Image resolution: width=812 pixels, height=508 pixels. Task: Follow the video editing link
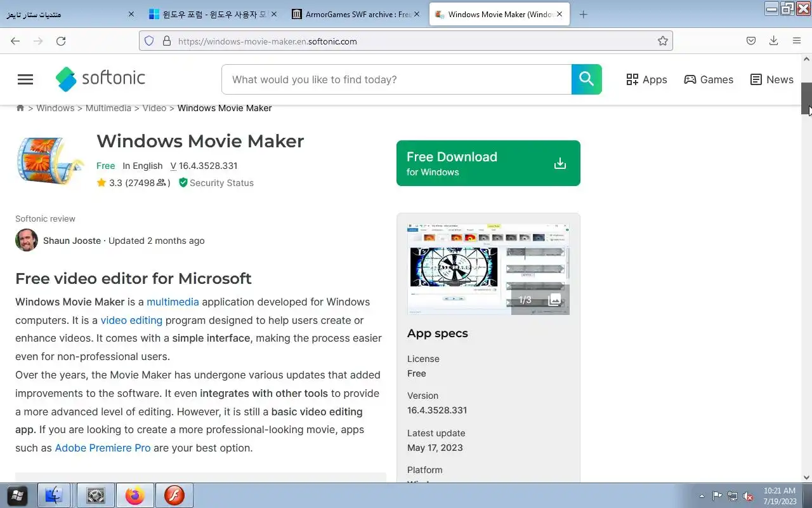pos(131,320)
